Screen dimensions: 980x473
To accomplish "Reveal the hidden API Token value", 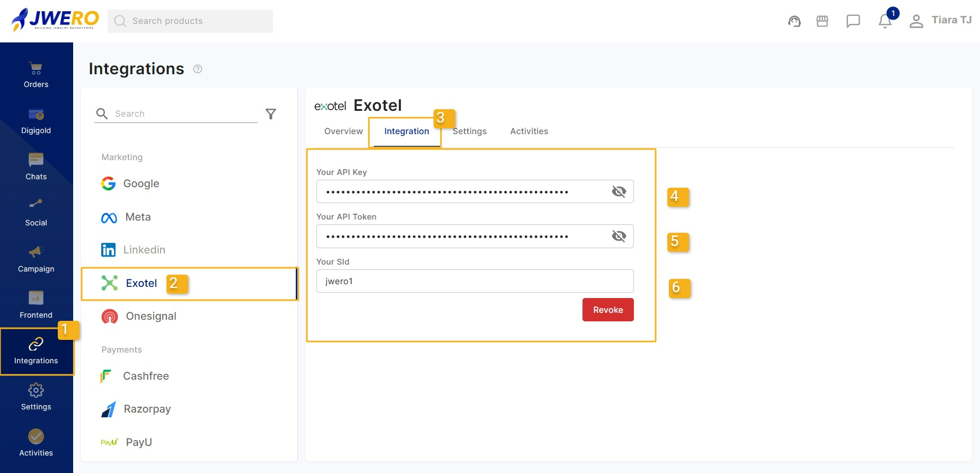I will [x=619, y=236].
